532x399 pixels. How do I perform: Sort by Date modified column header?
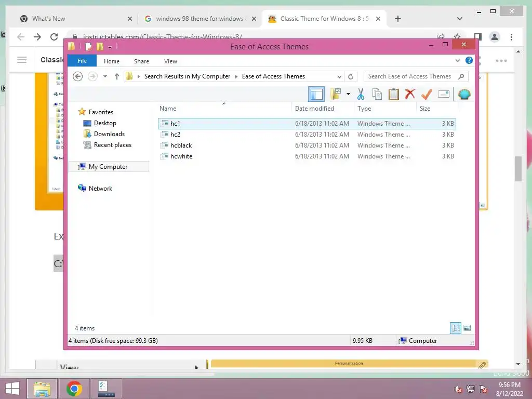click(x=323, y=109)
